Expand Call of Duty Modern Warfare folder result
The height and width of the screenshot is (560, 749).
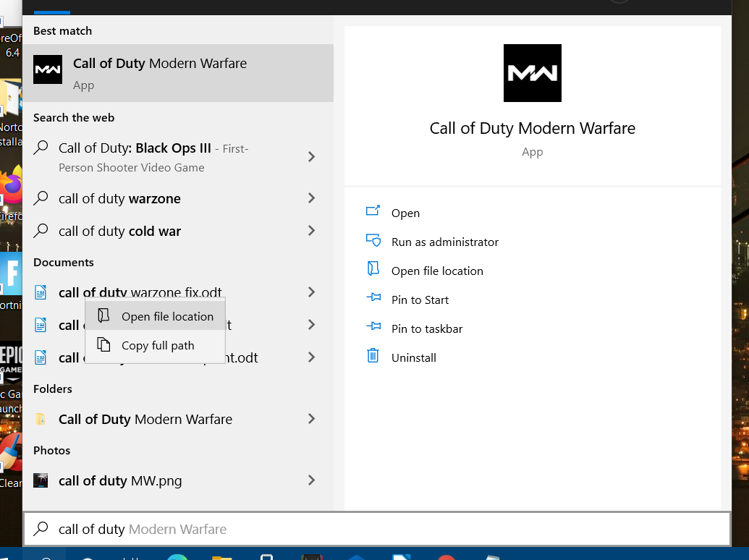(x=311, y=419)
